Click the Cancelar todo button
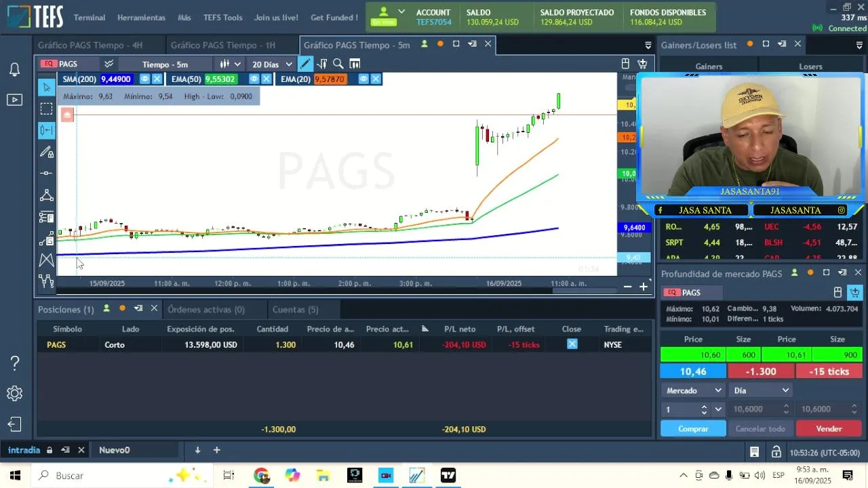This screenshot has width=868, height=488. (x=761, y=428)
